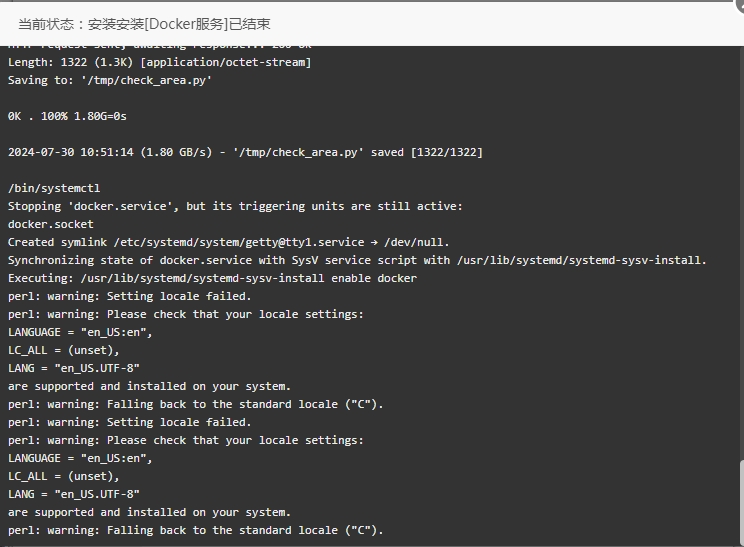Click the scrollbar track above the thumb
This screenshot has width=744, height=547.
pyautogui.click(x=741, y=253)
